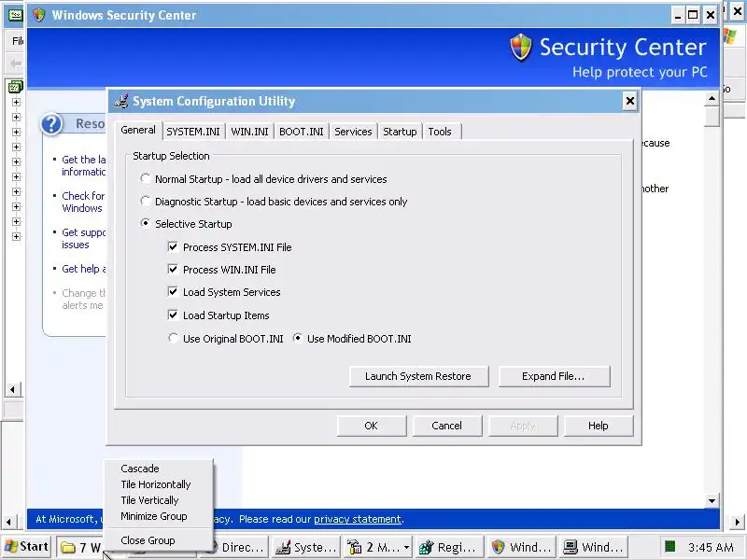The height and width of the screenshot is (560, 747).
Task: Activate the shield Wind... taskbar button
Action: [521, 547]
